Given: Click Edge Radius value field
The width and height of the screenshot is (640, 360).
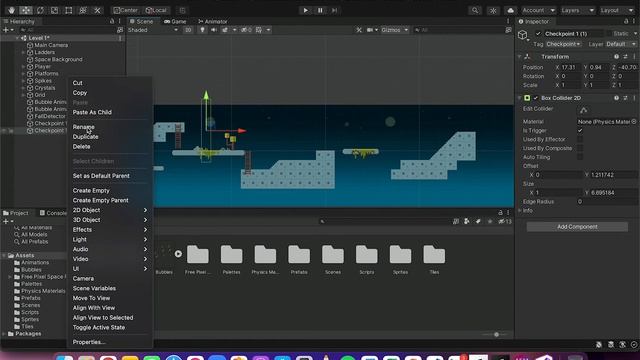Looking at the screenshot, I should (607, 202).
